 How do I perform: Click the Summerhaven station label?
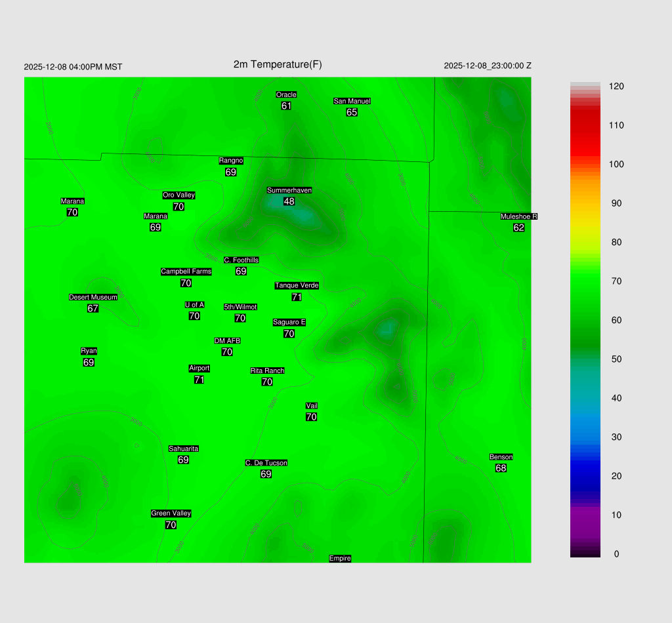coord(289,190)
